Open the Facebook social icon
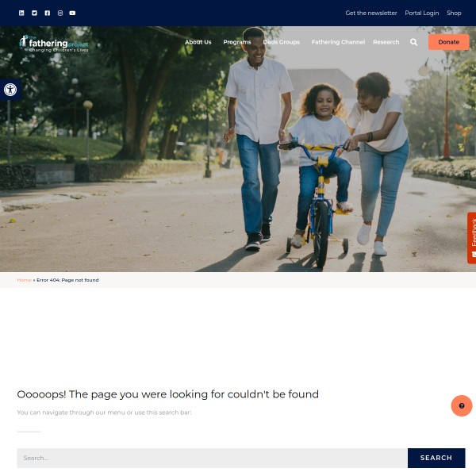The height and width of the screenshot is (476, 476). [x=48, y=13]
